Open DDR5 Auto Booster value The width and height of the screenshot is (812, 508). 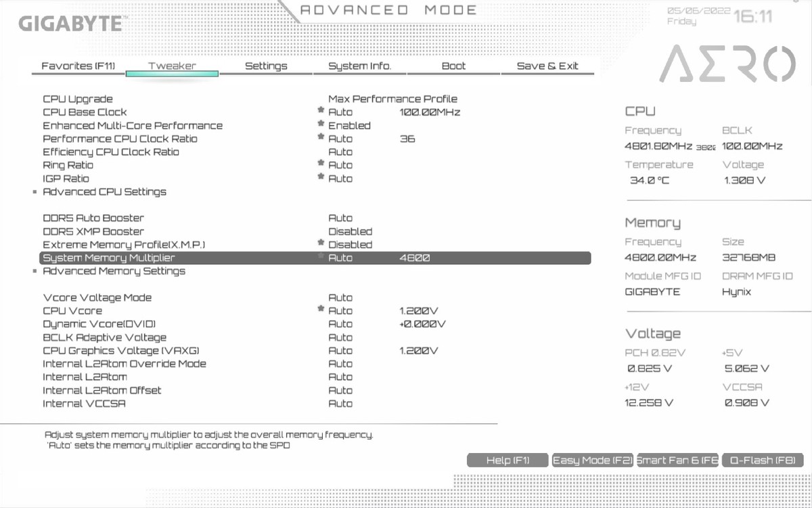coord(340,218)
